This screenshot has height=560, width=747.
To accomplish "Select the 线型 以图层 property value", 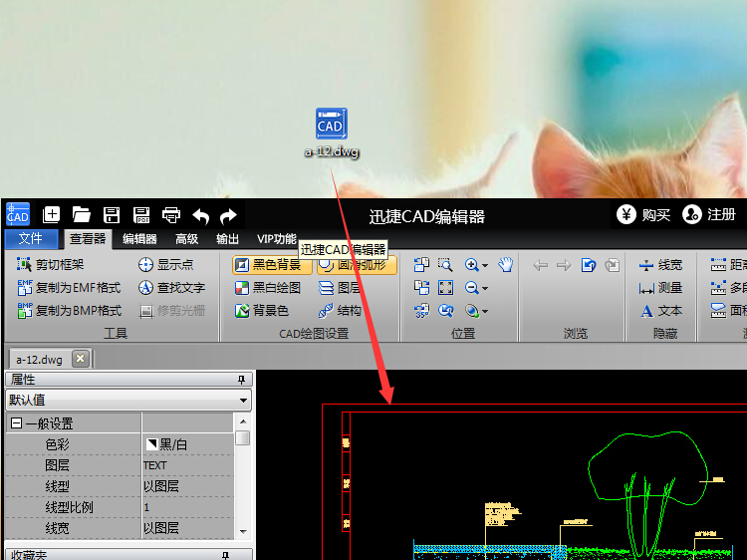I will pos(187,486).
